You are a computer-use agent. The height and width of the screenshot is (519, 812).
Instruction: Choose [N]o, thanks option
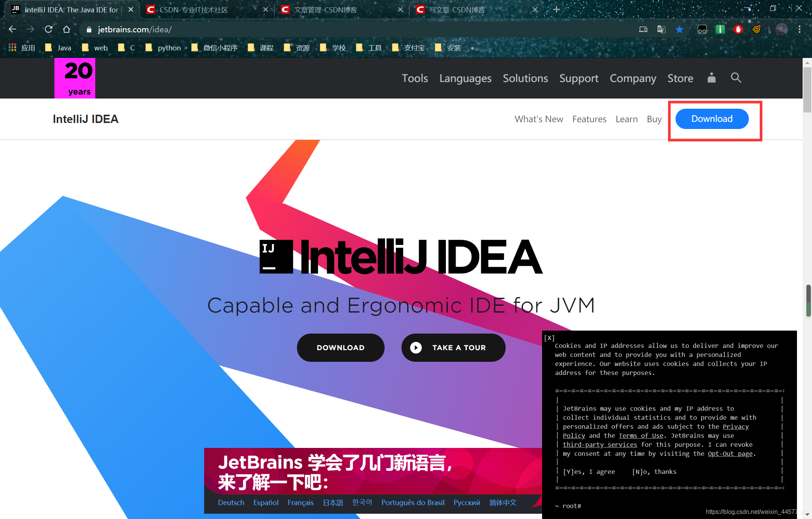[x=654, y=472]
